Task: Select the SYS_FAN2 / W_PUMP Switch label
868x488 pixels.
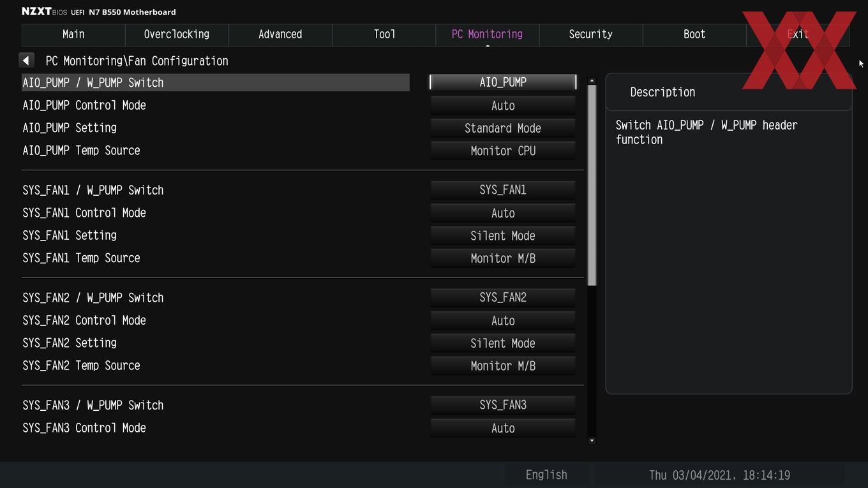Action: coord(93,298)
